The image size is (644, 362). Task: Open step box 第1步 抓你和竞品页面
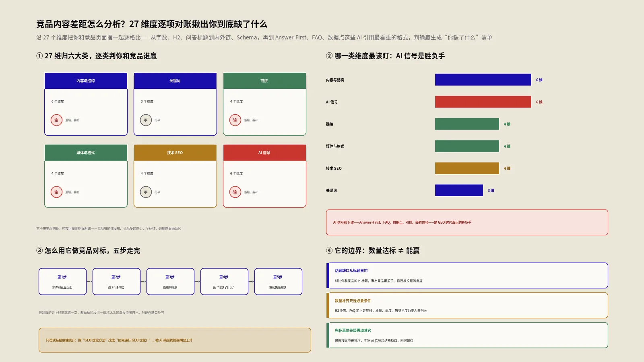tap(62, 282)
